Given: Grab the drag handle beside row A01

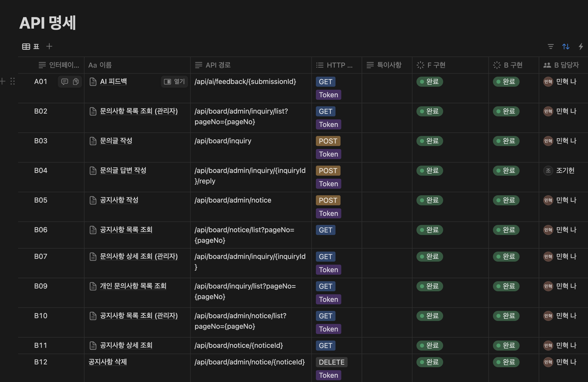Looking at the screenshot, I should click(13, 81).
